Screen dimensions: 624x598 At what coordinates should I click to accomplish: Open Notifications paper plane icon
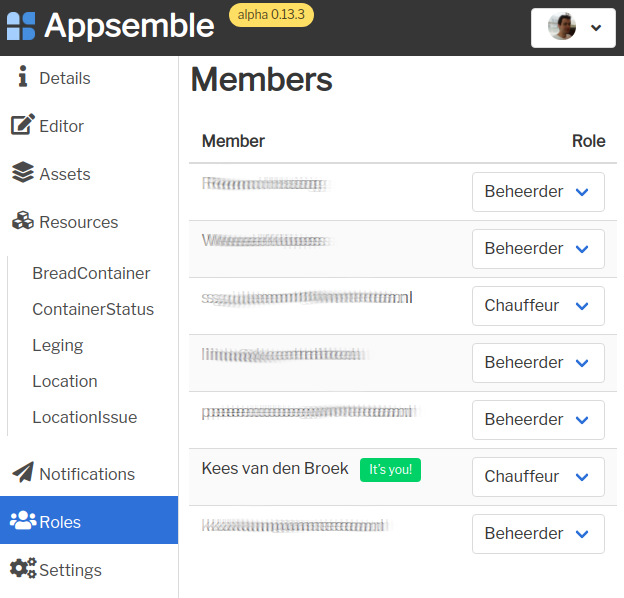tap(23, 472)
